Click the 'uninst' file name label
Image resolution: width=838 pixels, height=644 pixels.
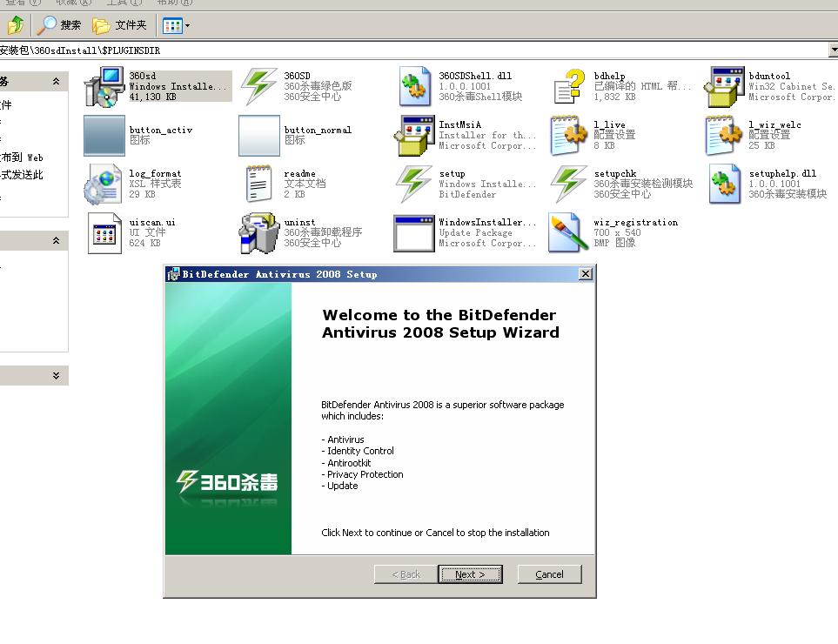click(300, 222)
